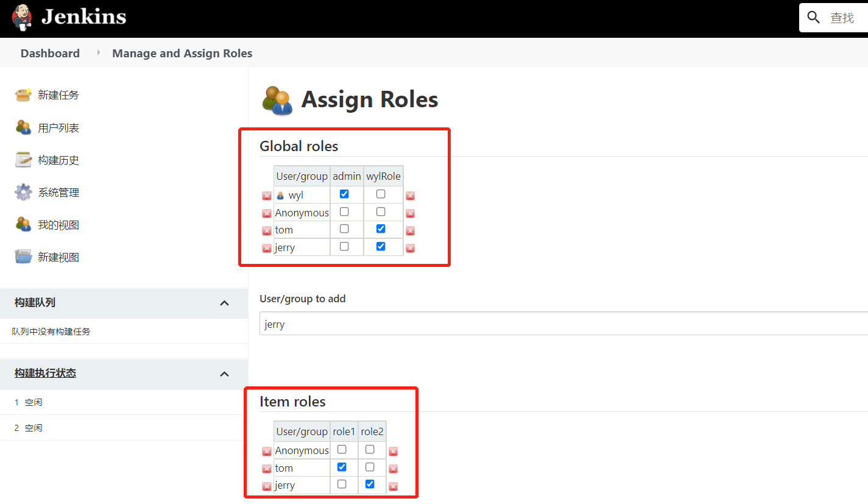Remove jerry via the left red X in Item roles
868x504 pixels.
tap(267, 486)
